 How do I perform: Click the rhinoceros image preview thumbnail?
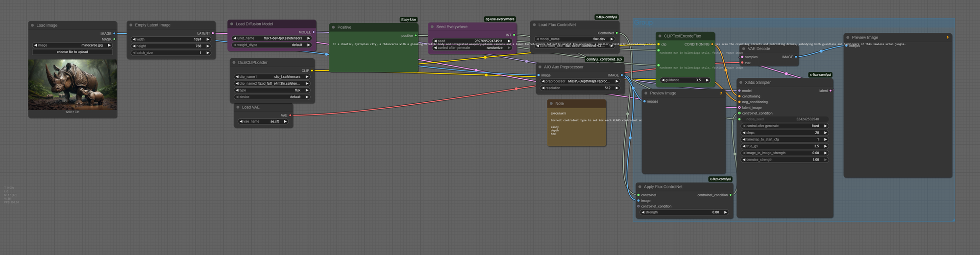click(73, 85)
